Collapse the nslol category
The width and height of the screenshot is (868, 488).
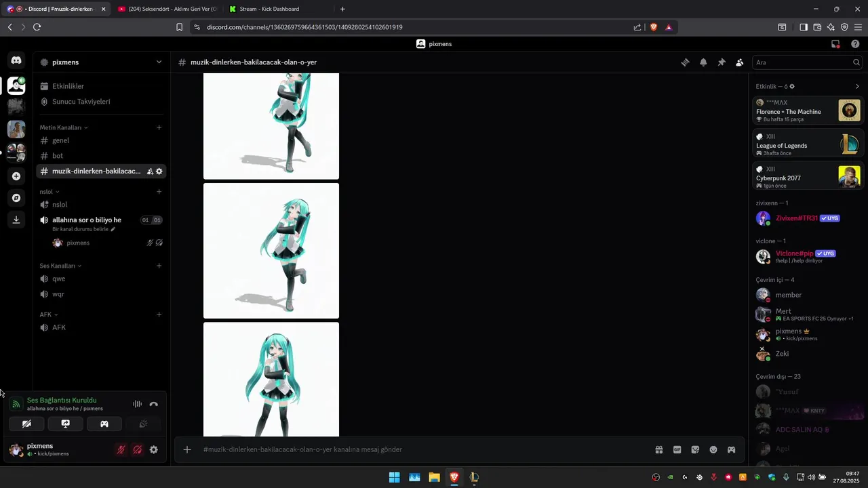(49, 192)
